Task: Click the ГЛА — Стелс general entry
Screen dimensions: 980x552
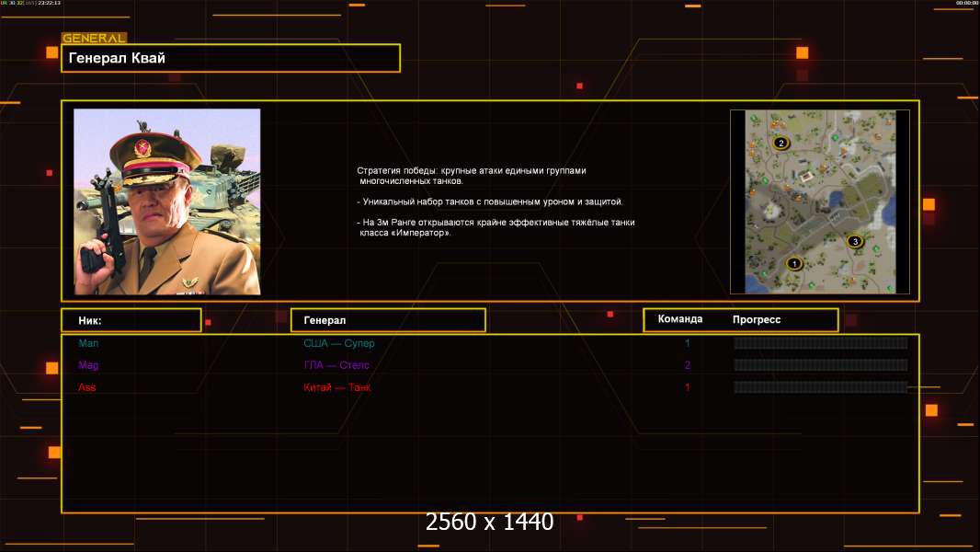Action: [x=336, y=365]
